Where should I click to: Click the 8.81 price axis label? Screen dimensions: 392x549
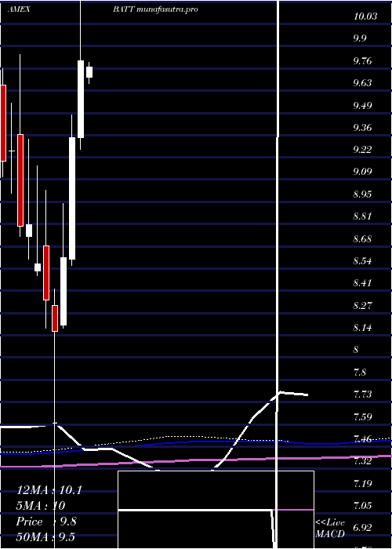tap(362, 216)
